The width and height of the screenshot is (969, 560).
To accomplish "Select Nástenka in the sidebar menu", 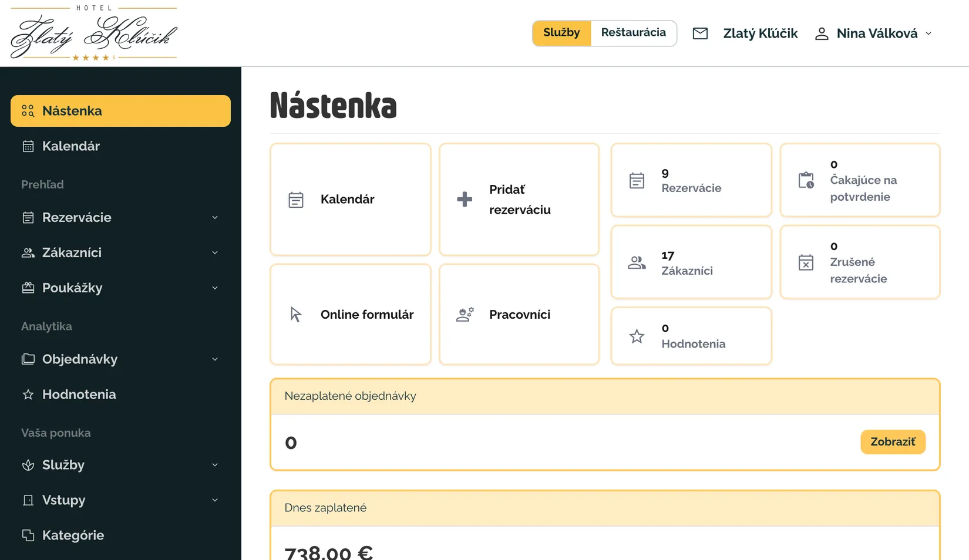I will [x=120, y=111].
